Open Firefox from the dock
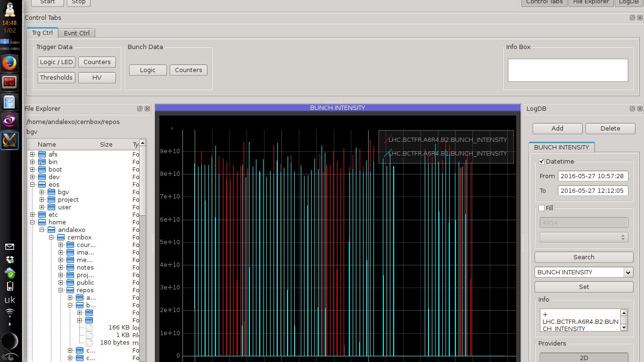The image size is (644, 362). [x=9, y=62]
